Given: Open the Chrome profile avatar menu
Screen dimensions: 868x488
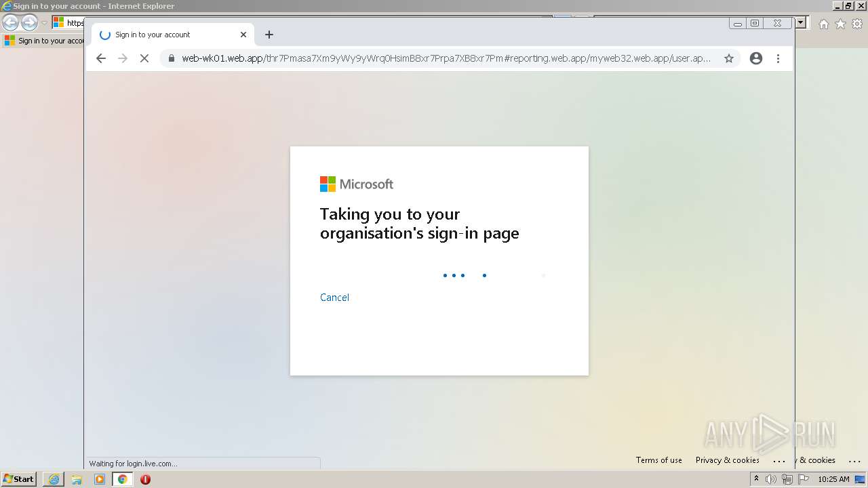Looking at the screenshot, I should tap(756, 58).
